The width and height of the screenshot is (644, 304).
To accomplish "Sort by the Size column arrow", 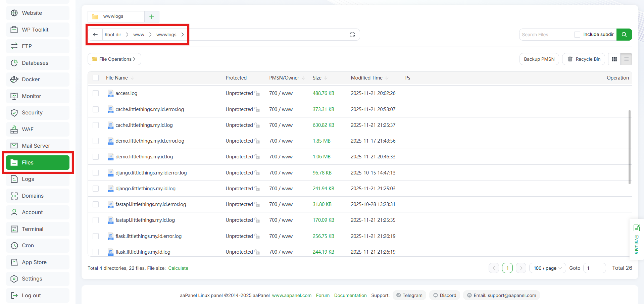I will tap(326, 78).
